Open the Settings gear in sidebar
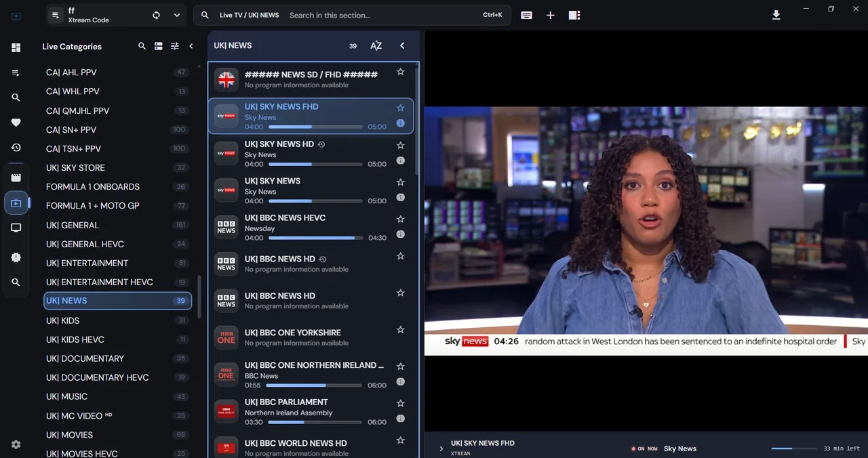868x458 pixels. tap(16, 444)
